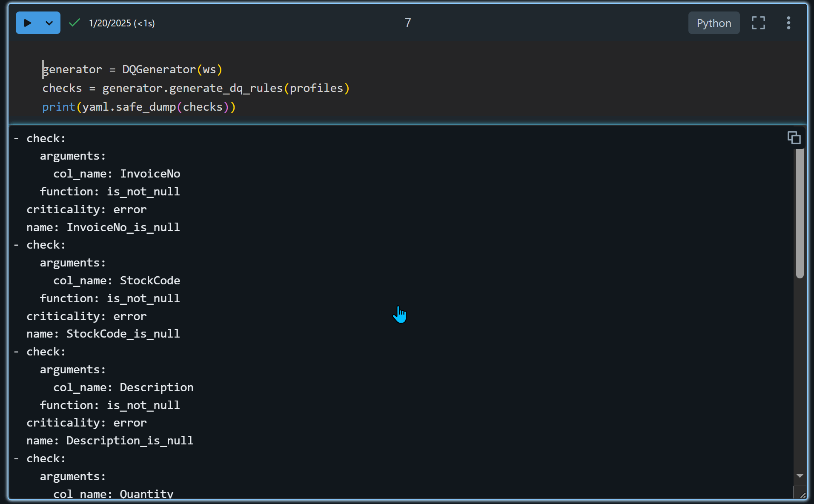This screenshot has width=814, height=504.
Task: Click the 1/20/2025 run timestamp
Action: [x=122, y=23]
